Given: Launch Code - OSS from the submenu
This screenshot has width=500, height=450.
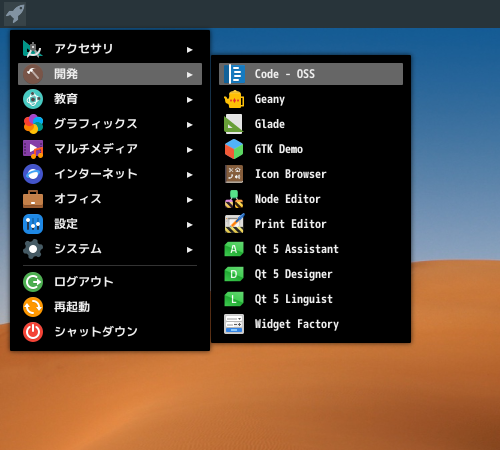Looking at the screenshot, I should tap(311, 74).
